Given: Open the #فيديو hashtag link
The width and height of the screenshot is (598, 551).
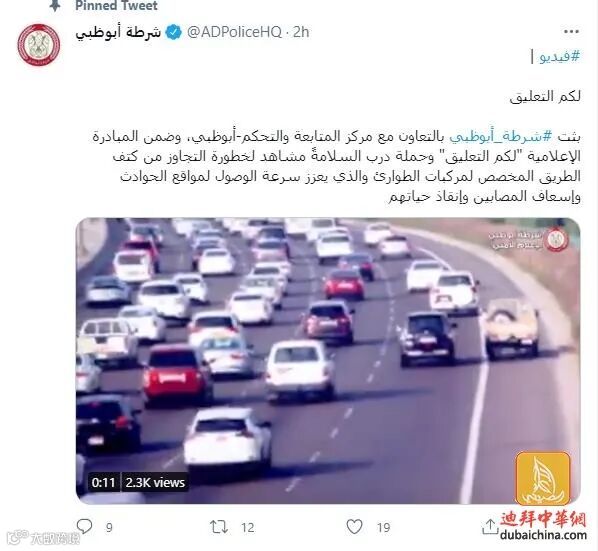Looking at the screenshot, I should [x=560, y=57].
